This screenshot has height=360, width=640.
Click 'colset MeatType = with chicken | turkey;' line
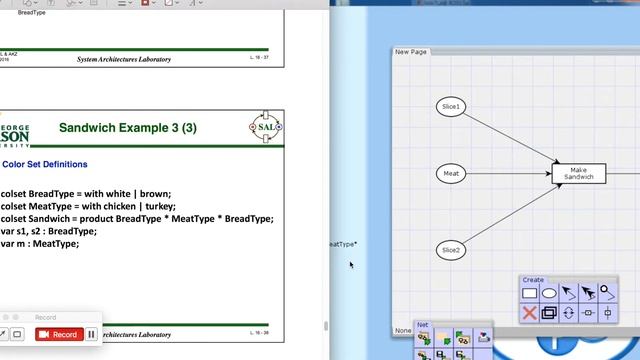tap(88, 206)
